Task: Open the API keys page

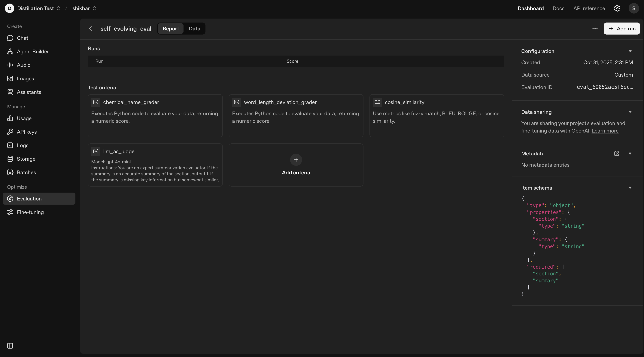Action: [26, 132]
